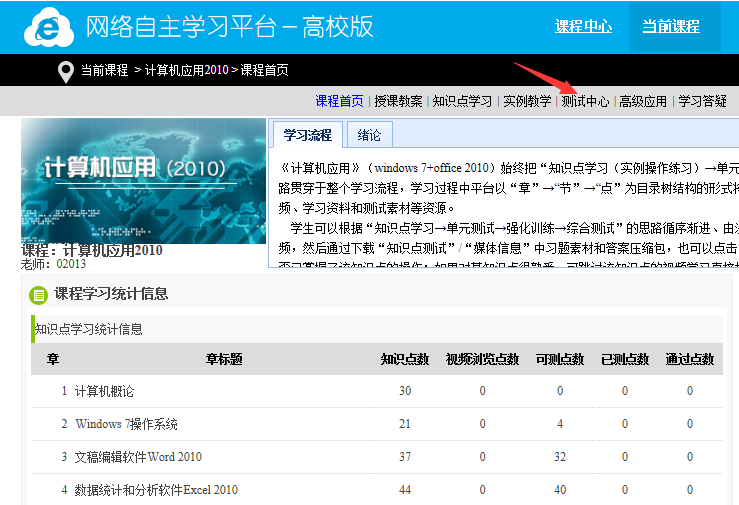Image resolution: width=739 pixels, height=505 pixels.
Task: Open 学习答疑 in the navigation bar
Action: tap(702, 101)
